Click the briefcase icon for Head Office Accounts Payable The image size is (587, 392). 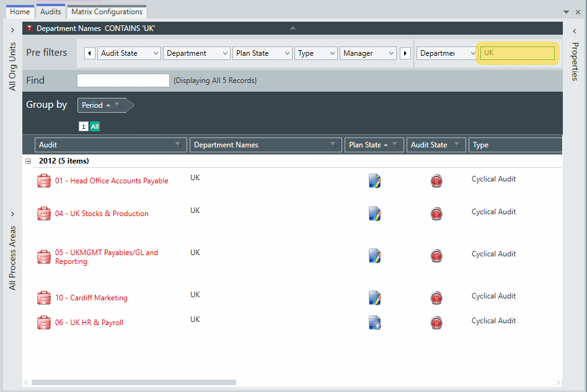(x=44, y=181)
